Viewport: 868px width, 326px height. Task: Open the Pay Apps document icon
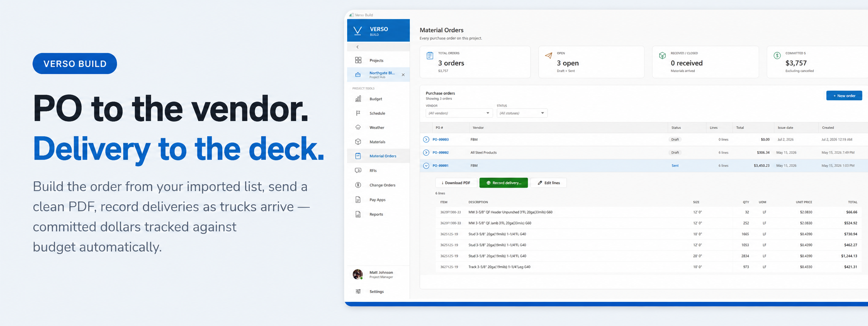[358, 200]
